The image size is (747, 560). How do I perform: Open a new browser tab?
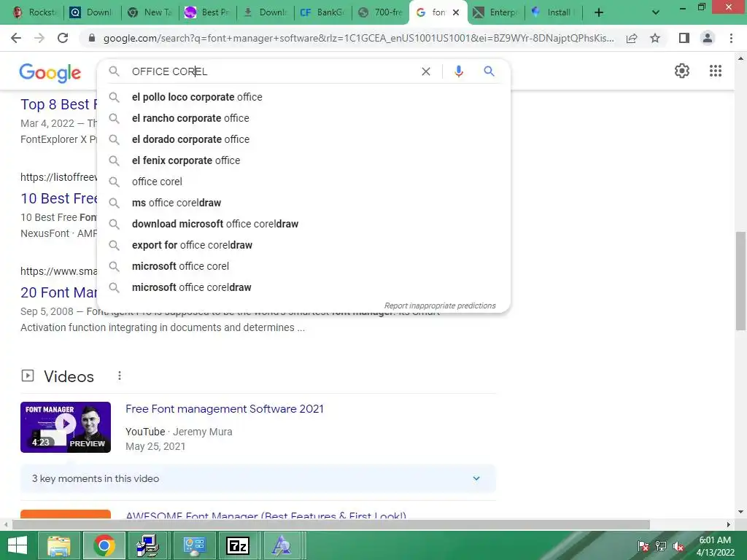(x=599, y=12)
